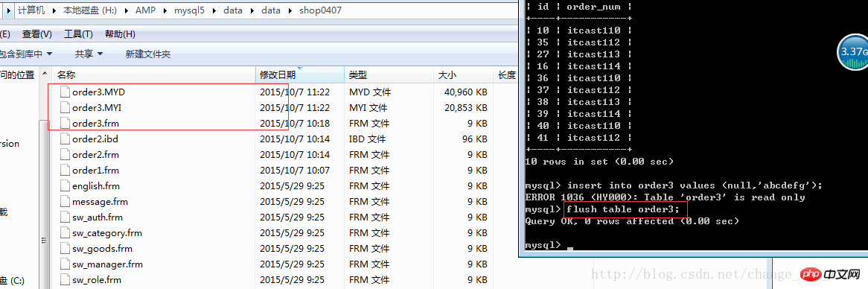Click the sw_goods.frm file icon
This screenshot has width=868, height=289.
click(64, 249)
